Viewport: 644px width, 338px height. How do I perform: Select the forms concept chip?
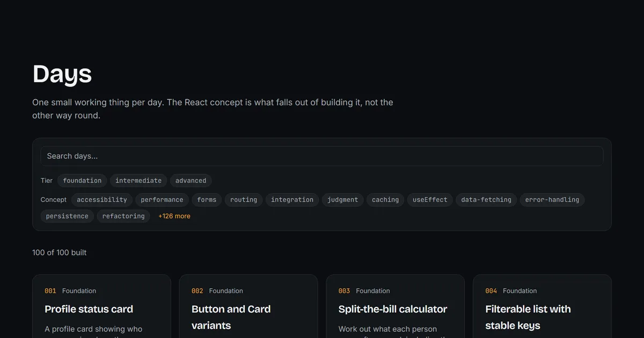(x=207, y=200)
